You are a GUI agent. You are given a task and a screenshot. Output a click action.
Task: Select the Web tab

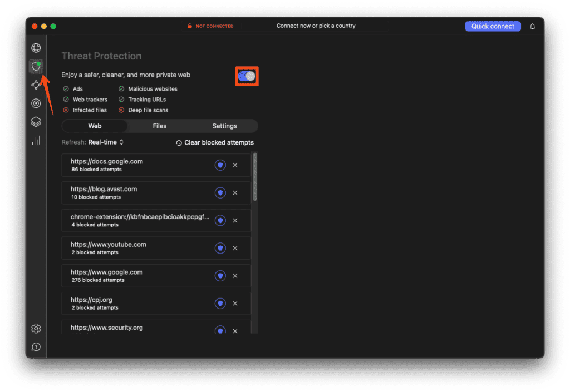pos(95,126)
